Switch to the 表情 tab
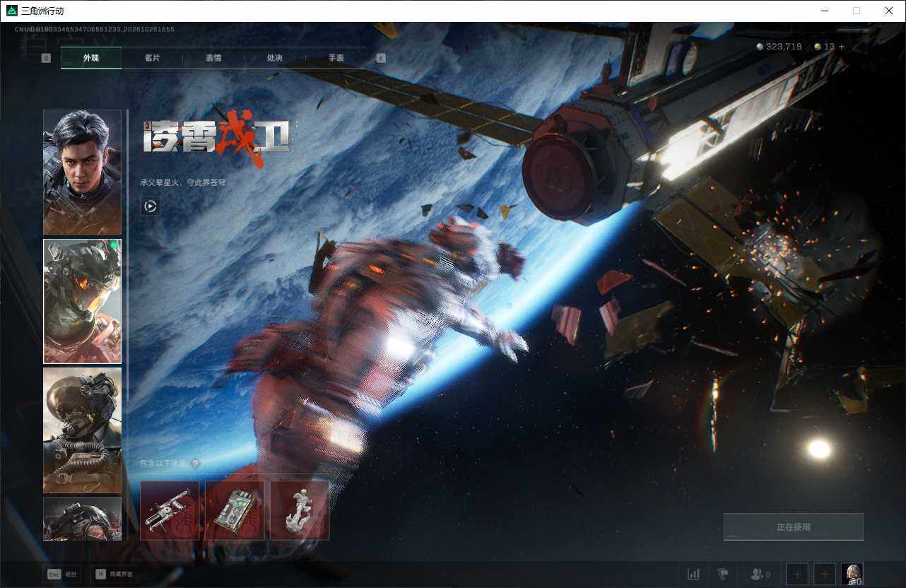906x588 pixels. coord(213,58)
